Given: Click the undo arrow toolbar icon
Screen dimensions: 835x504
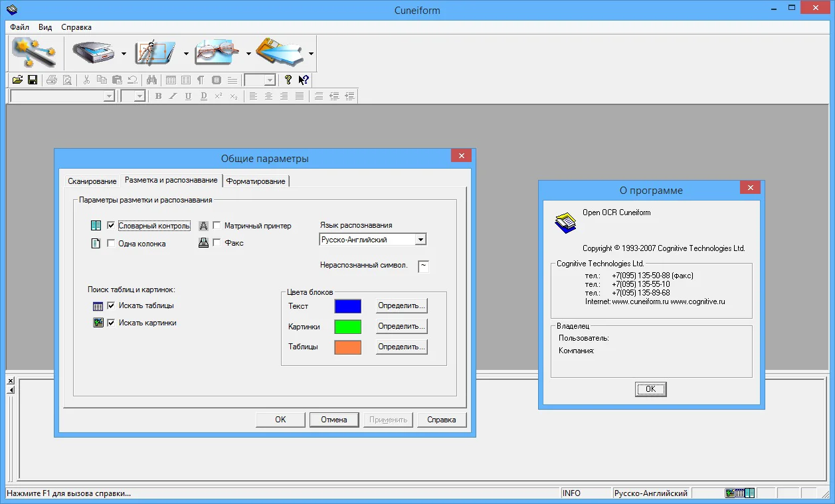Looking at the screenshot, I should [132, 80].
